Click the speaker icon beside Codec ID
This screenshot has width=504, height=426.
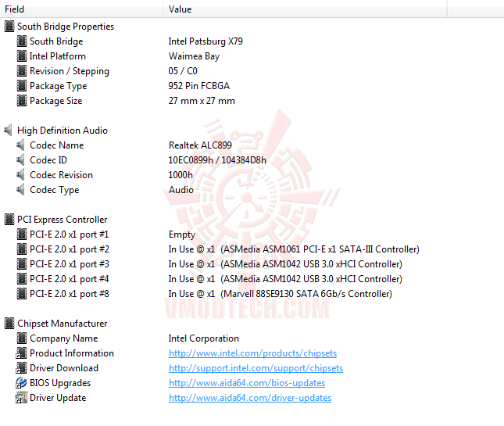20,159
